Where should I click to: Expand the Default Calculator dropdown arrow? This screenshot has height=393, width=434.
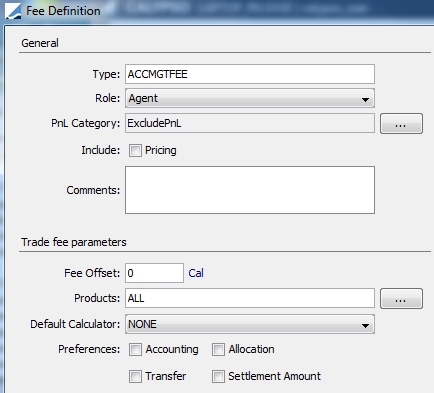pos(365,325)
